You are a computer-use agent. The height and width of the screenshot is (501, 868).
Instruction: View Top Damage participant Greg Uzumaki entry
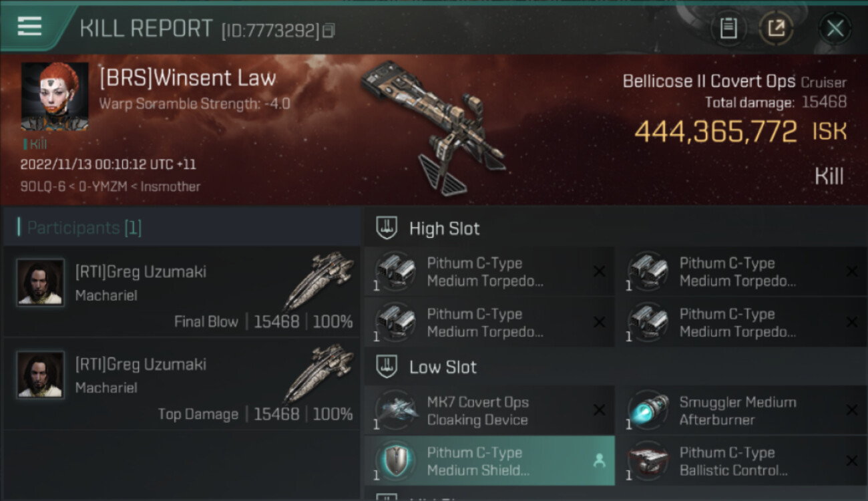click(182, 384)
